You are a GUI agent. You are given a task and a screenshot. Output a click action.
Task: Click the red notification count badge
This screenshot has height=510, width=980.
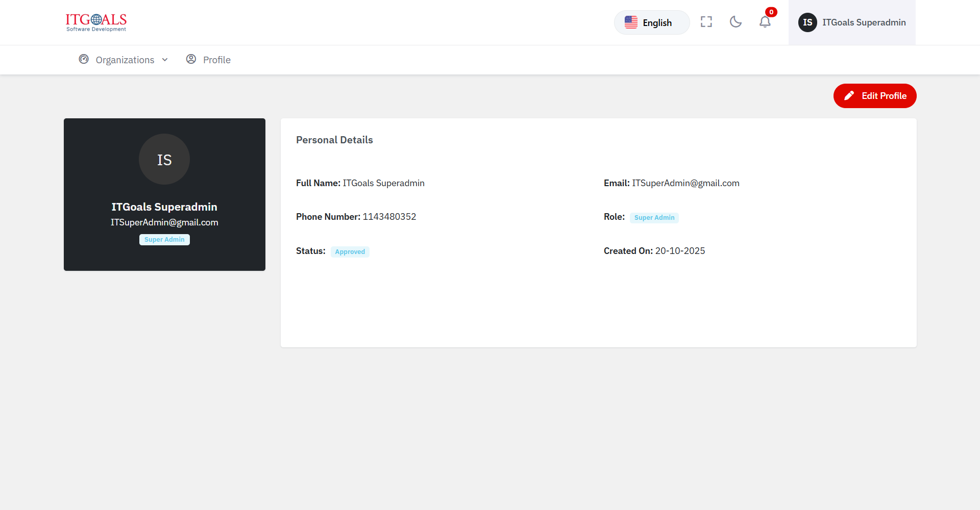tap(771, 12)
